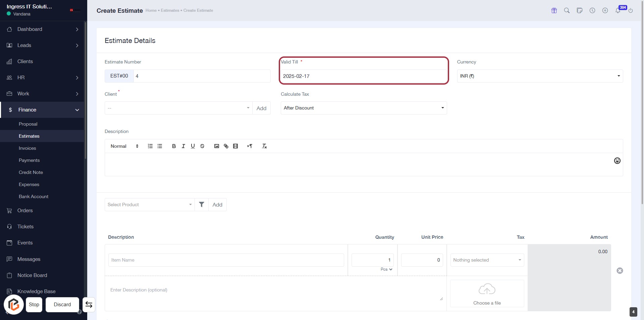Screen dimensions: 644x320
Task: Click the gift icon in top header
Action: [x=554, y=10]
